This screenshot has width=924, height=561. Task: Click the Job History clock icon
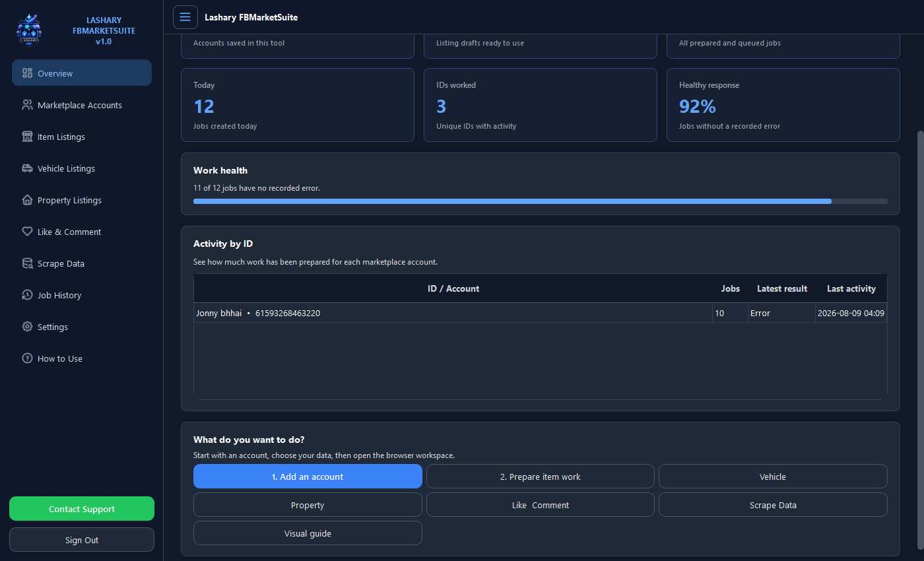coord(27,295)
